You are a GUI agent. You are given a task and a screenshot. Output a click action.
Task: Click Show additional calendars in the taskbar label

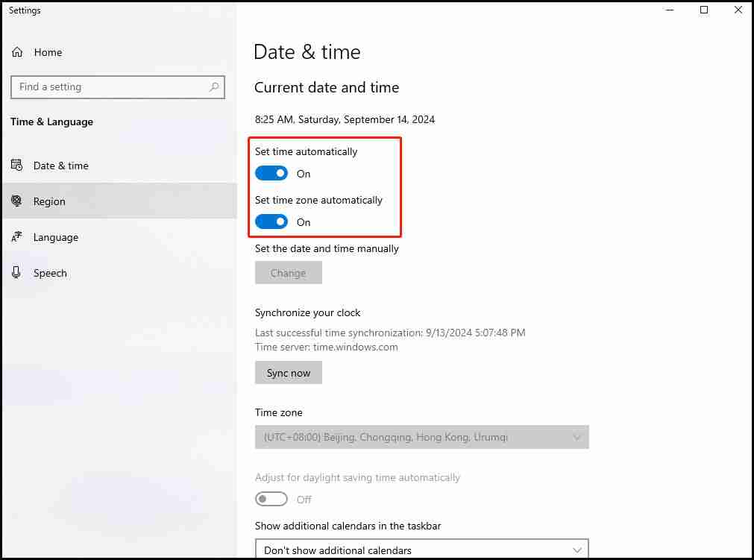click(x=348, y=526)
